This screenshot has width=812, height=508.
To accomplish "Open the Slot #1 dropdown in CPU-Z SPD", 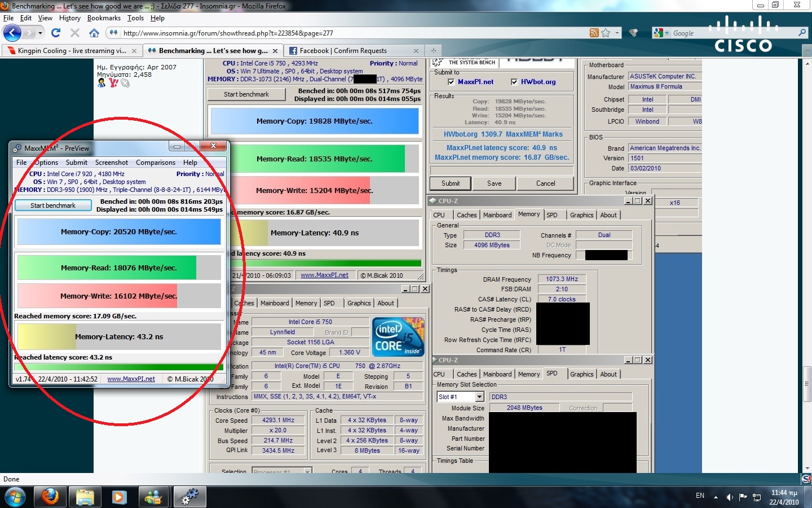I will pyautogui.click(x=479, y=397).
